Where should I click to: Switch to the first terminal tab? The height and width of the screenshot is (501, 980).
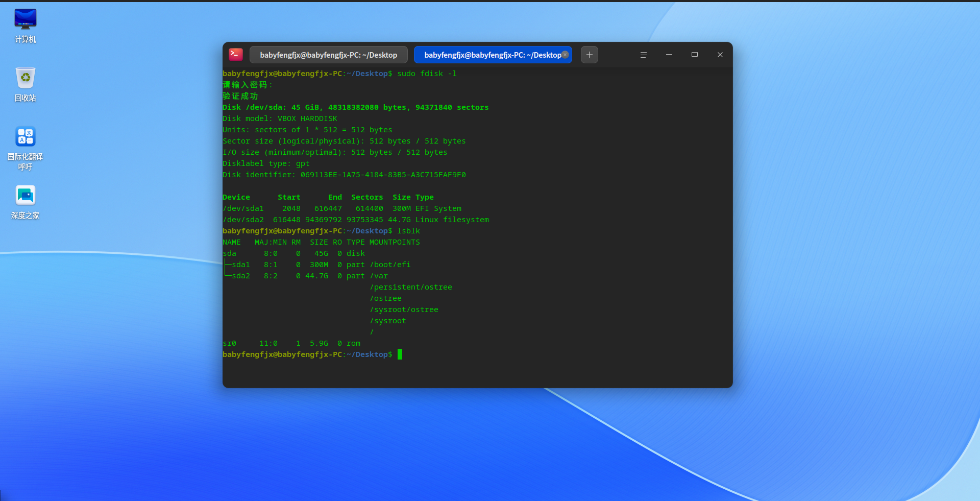pos(329,55)
